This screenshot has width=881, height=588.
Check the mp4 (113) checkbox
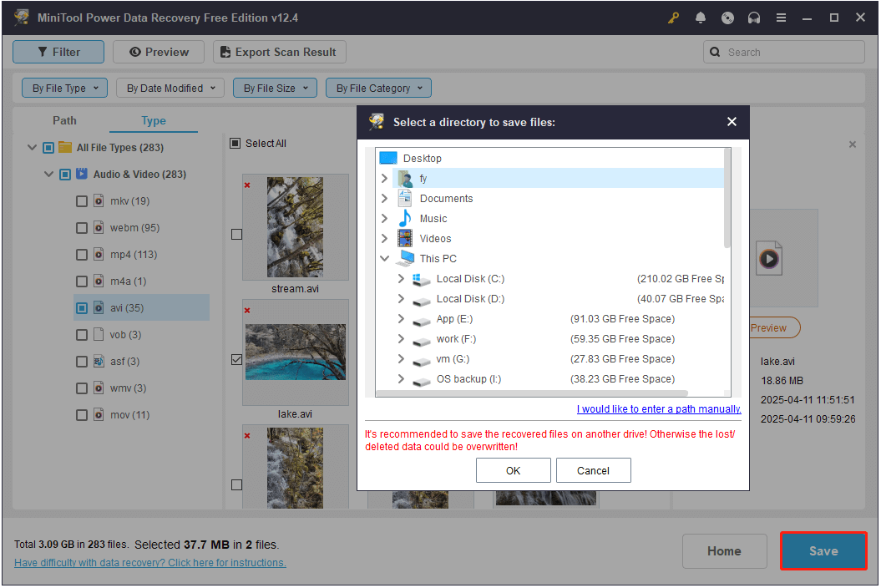(x=82, y=255)
